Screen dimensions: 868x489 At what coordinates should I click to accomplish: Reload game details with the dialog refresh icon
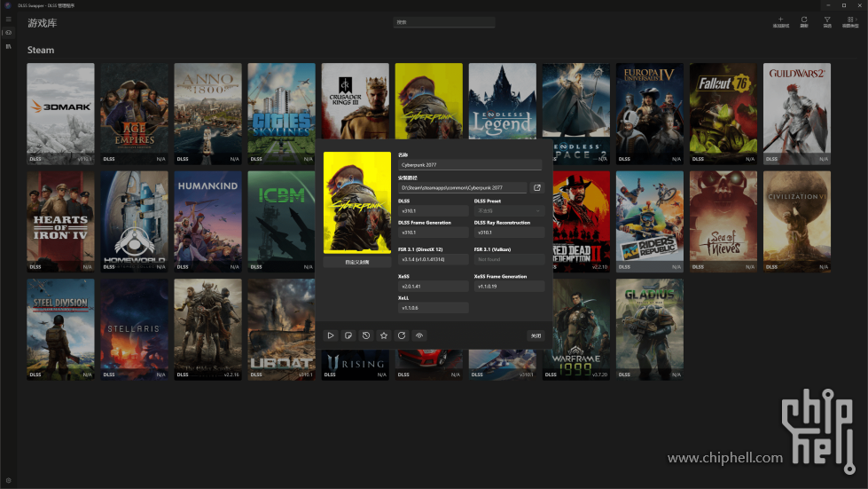(x=402, y=335)
